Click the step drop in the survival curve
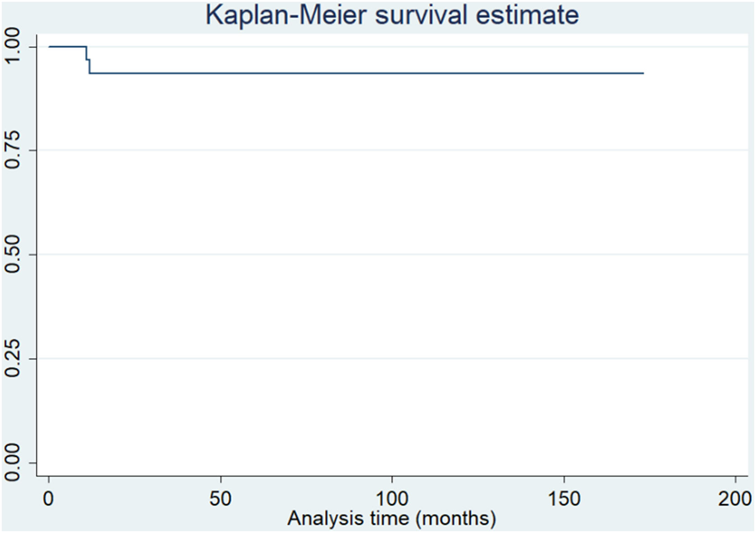 pyautogui.click(x=89, y=66)
